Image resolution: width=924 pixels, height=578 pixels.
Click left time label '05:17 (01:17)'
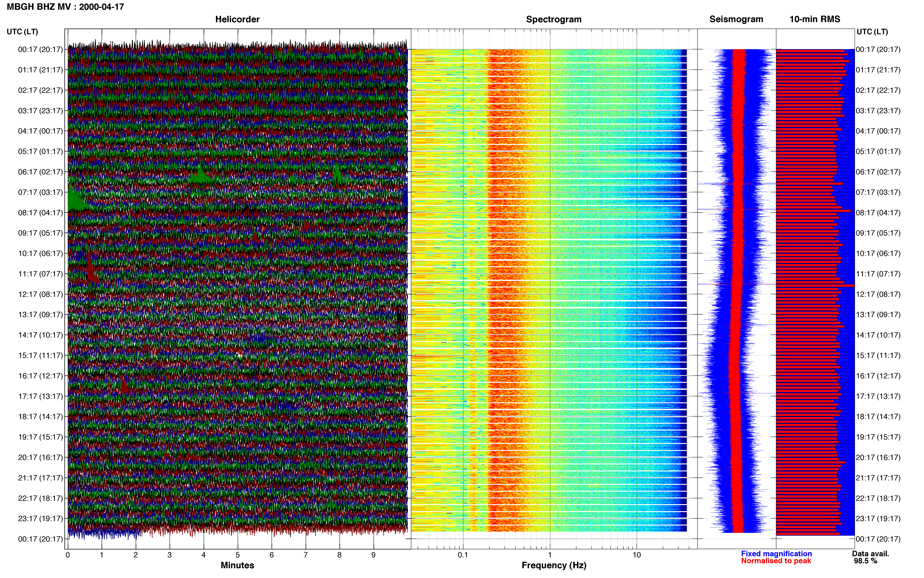(x=41, y=151)
